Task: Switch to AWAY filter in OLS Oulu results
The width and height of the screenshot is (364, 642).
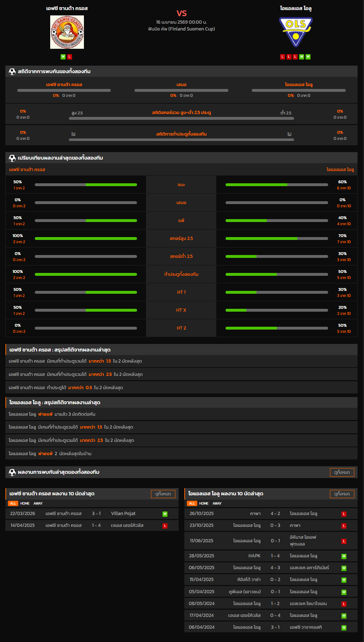Action: (x=217, y=504)
